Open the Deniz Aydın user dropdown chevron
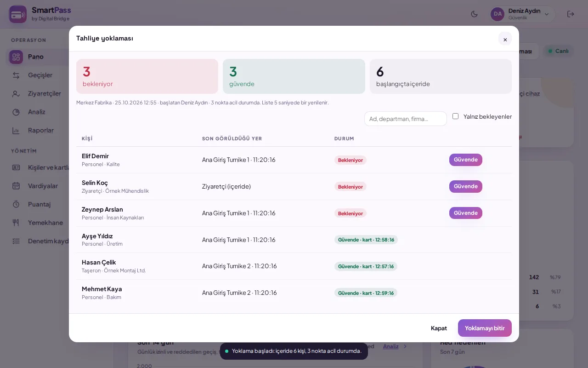 click(547, 14)
